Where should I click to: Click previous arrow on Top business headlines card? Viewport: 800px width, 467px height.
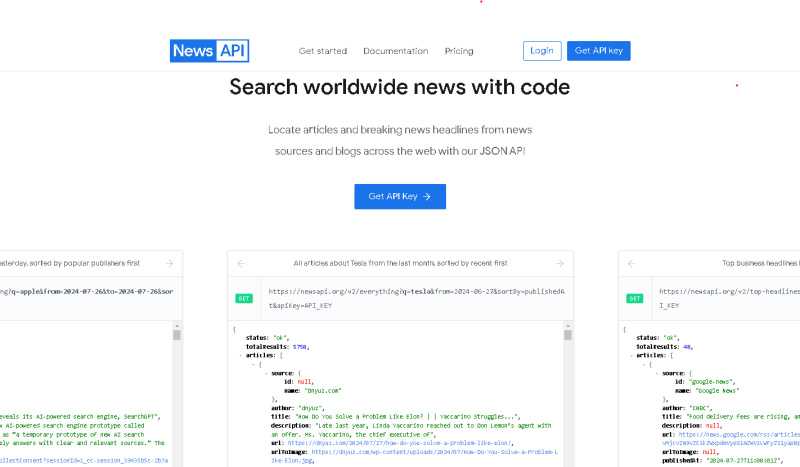point(631,263)
